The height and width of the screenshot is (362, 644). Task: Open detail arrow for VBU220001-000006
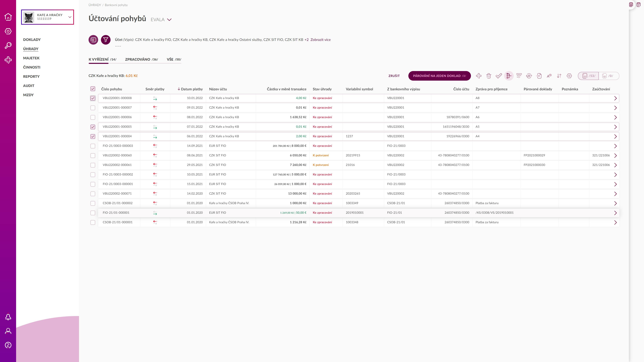pyautogui.click(x=615, y=117)
